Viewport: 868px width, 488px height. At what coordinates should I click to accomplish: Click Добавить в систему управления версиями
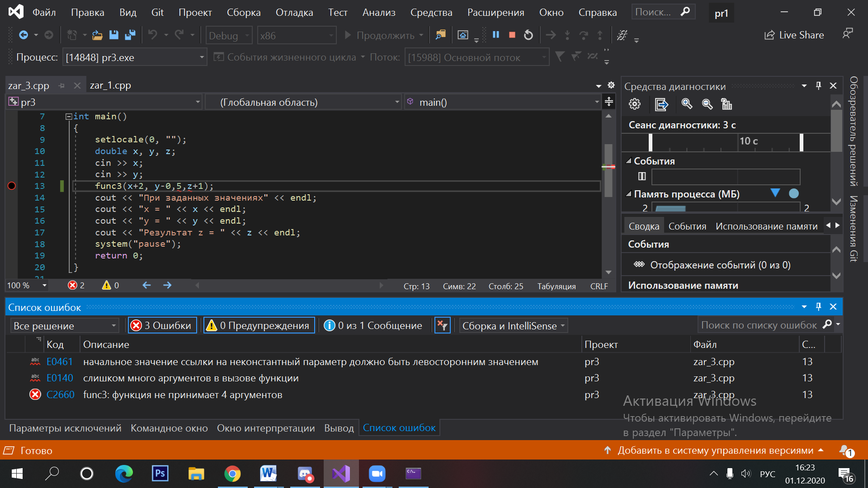(715, 450)
